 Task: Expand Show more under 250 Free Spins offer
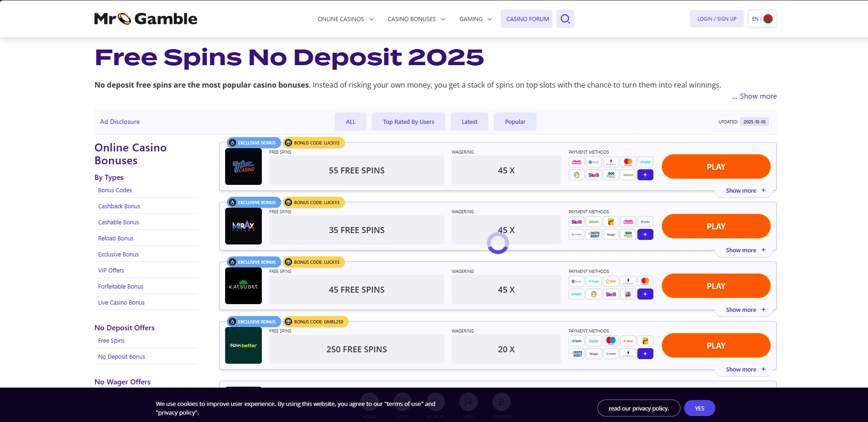pos(746,369)
